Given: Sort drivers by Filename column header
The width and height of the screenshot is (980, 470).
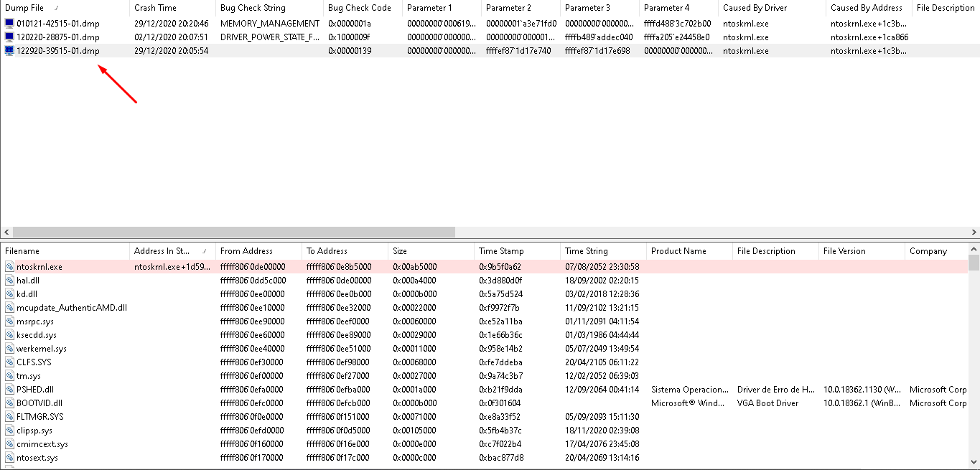Looking at the screenshot, I should click(x=65, y=251).
